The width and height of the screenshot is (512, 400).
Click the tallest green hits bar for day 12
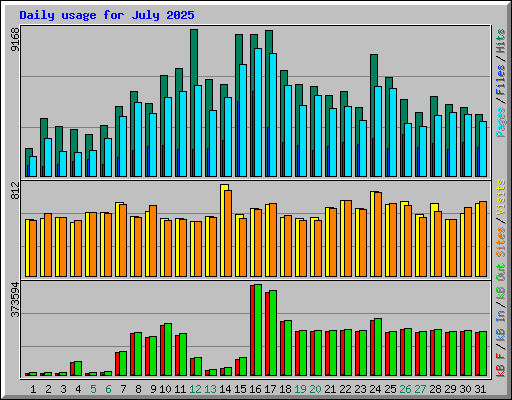tap(194, 57)
